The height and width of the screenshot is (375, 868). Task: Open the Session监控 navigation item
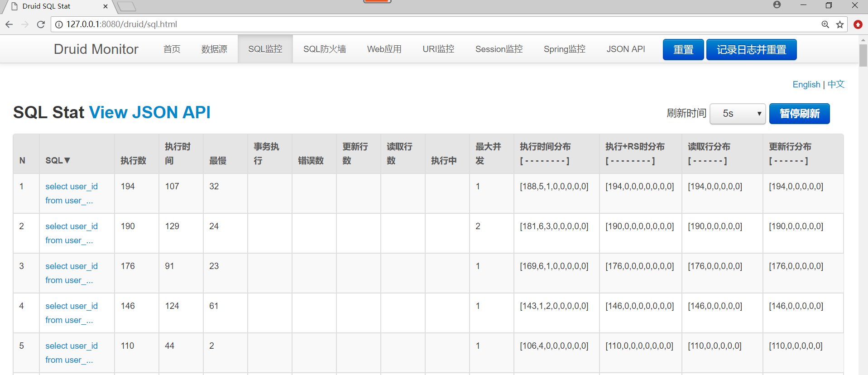[499, 49]
